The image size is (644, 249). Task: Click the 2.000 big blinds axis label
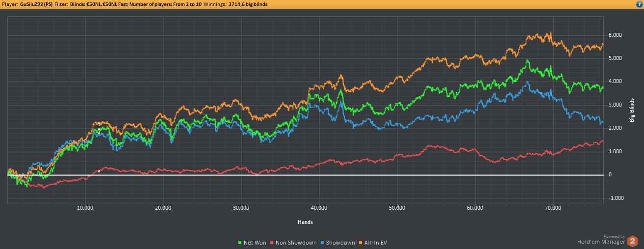click(x=615, y=128)
